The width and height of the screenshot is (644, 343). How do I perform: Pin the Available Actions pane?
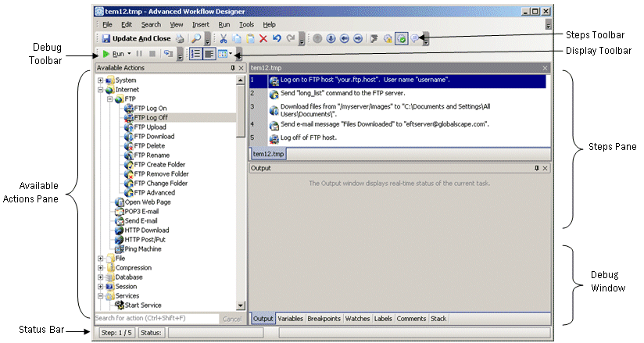tap(232, 69)
